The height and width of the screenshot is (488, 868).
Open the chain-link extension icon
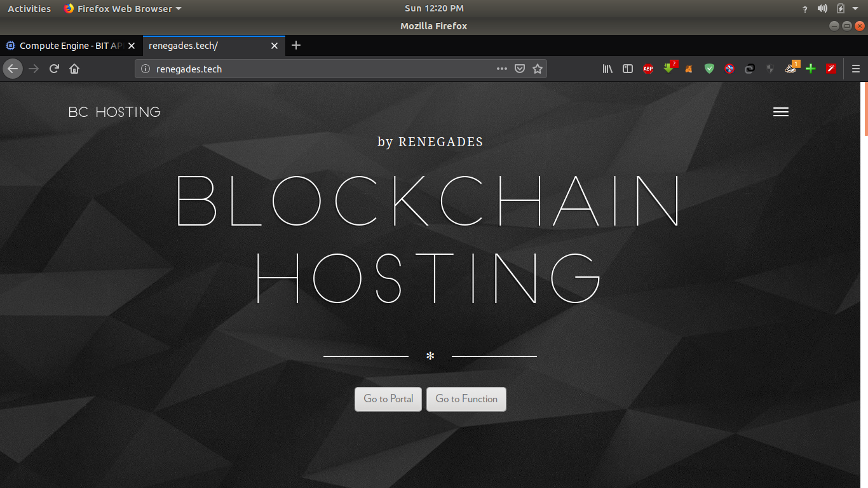coord(750,69)
